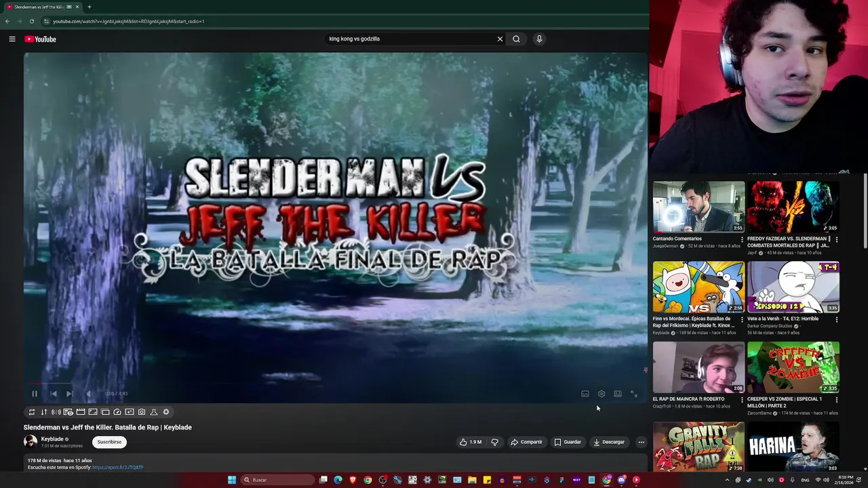Go to the YouTube home logo
Viewport: 868px width, 488px height.
(x=40, y=39)
